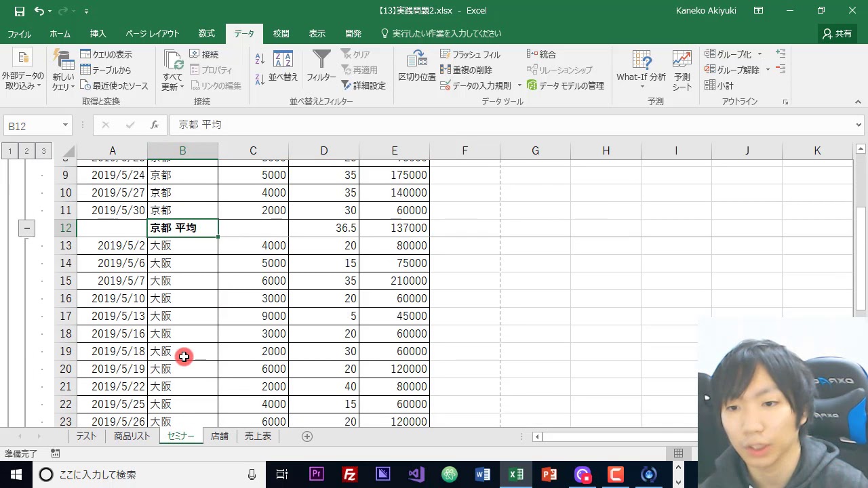The image size is (868, 488).
Task: Open the Outline dialog launcher
Action: point(786,102)
